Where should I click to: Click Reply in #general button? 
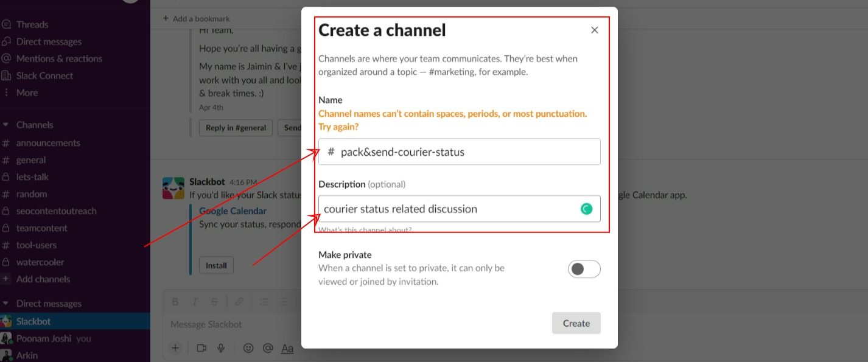pyautogui.click(x=236, y=128)
